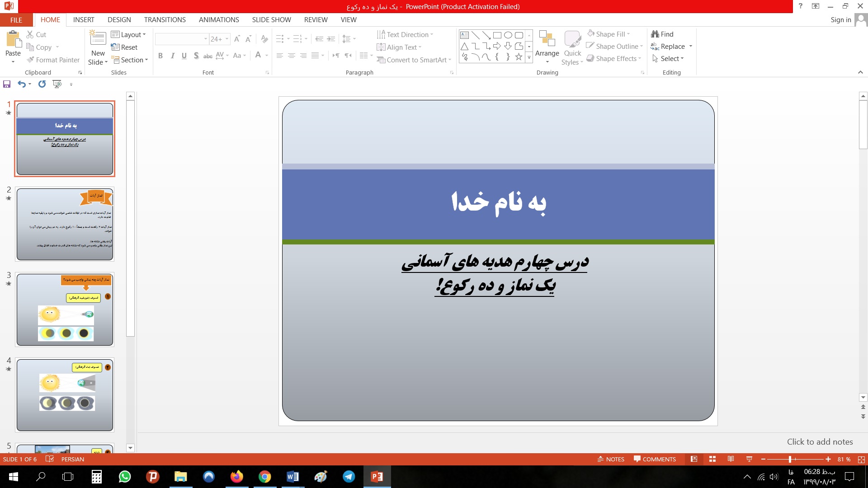
Task: Toggle the Comments pane button
Action: (655, 459)
